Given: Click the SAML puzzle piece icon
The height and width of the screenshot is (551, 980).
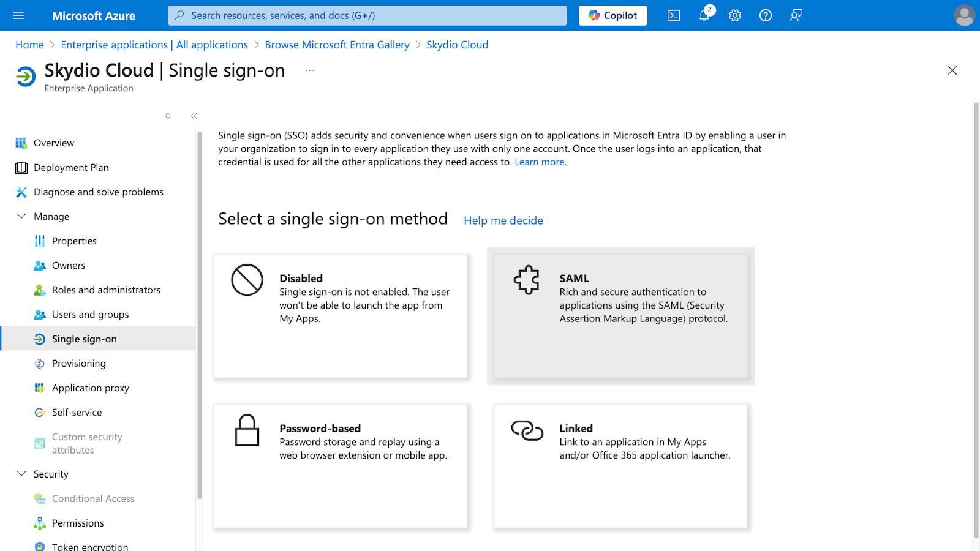Looking at the screenshot, I should (x=527, y=280).
